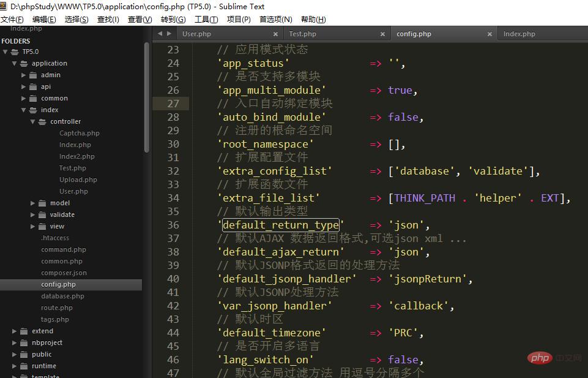
Task: Close the config.php tab
Action: click(x=489, y=34)
